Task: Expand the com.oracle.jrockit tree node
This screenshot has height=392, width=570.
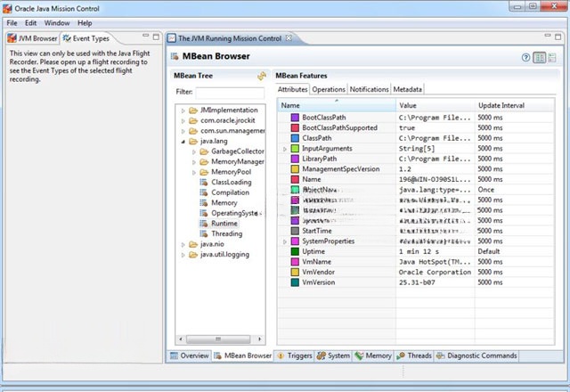Action: coord(183,121)
